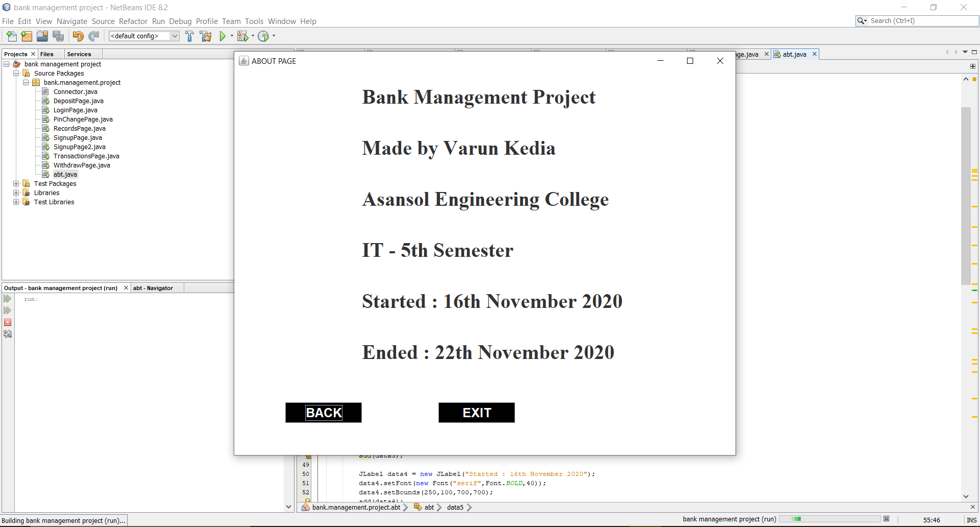This screenshot has width=980, height=527.
Task: Collapse the Source Packages node
Action: click(x=16, y=73)
